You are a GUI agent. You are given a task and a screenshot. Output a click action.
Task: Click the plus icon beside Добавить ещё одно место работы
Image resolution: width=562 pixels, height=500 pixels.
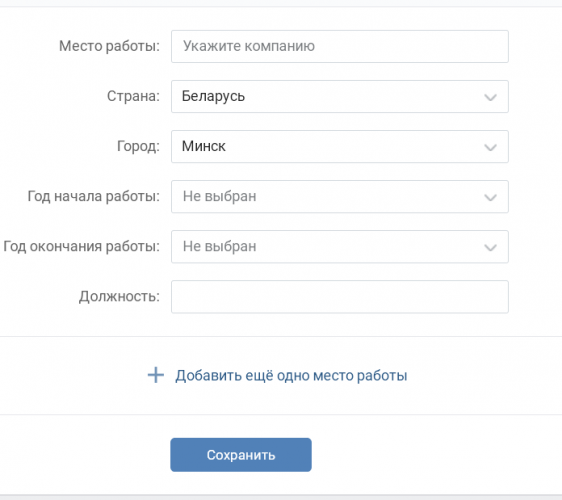coord(156,375)
